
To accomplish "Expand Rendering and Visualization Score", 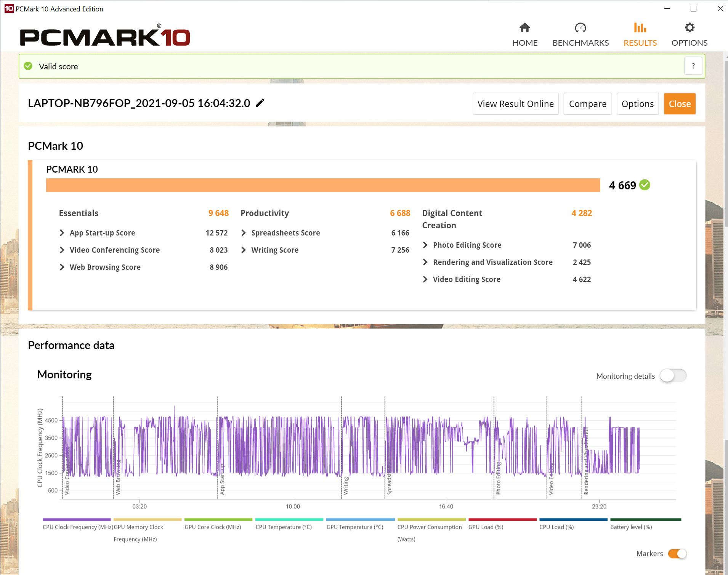I will point(425,262).
